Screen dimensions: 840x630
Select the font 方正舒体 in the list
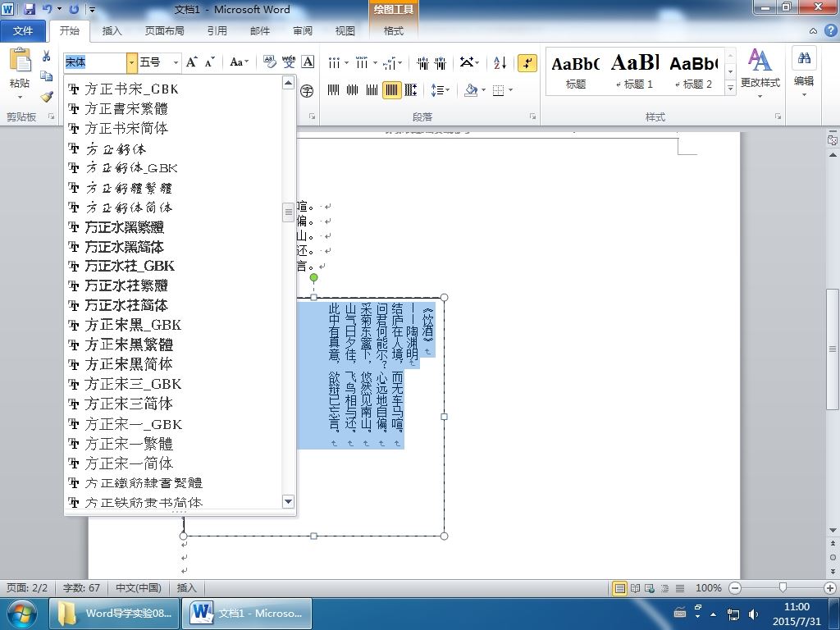coord(115,148)
